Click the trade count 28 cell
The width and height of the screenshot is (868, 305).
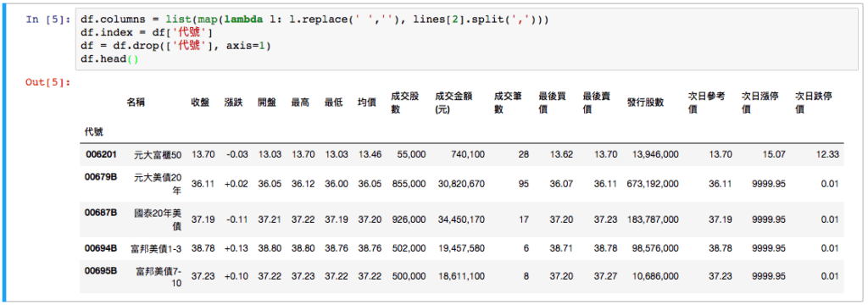tap(524, 155)
